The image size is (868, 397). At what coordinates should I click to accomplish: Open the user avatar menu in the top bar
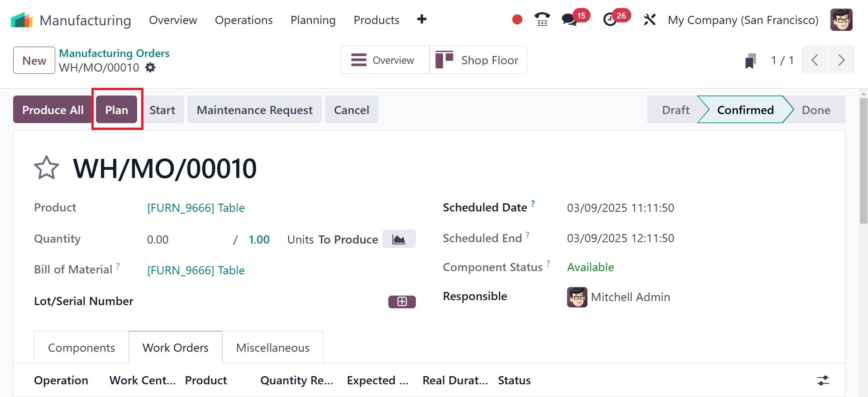(841, 20)
